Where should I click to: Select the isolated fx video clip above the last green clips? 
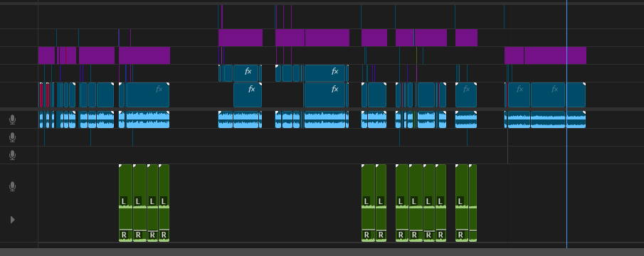466,95
